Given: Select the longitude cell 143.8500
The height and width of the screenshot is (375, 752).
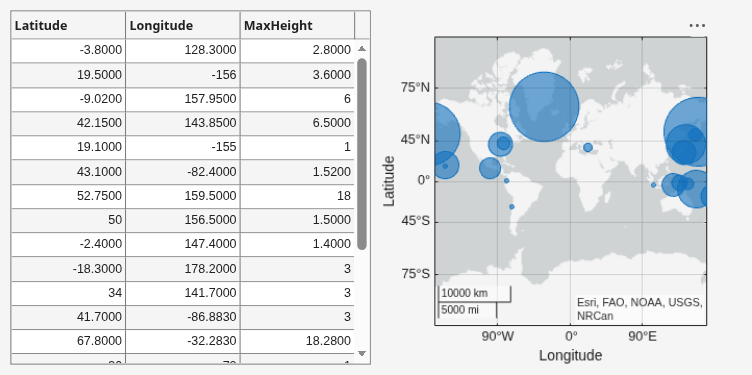Looking at the screenshot, I should click(183, 123).
